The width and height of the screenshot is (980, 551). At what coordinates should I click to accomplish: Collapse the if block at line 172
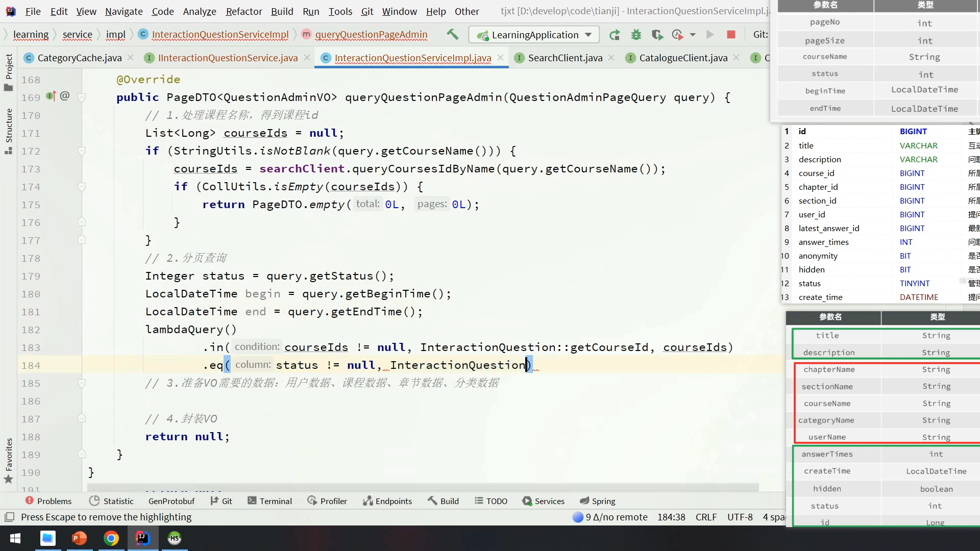point(82,151)
